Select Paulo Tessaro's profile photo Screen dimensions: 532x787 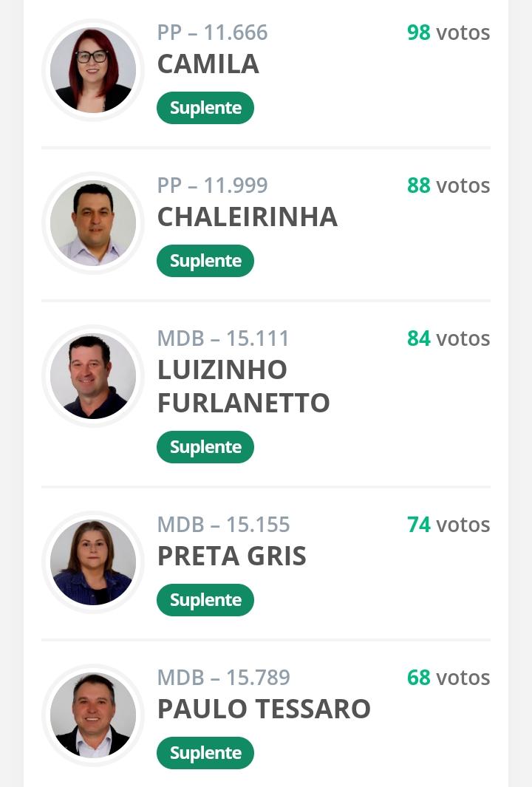pyautogui.click(x=93, y=715)
